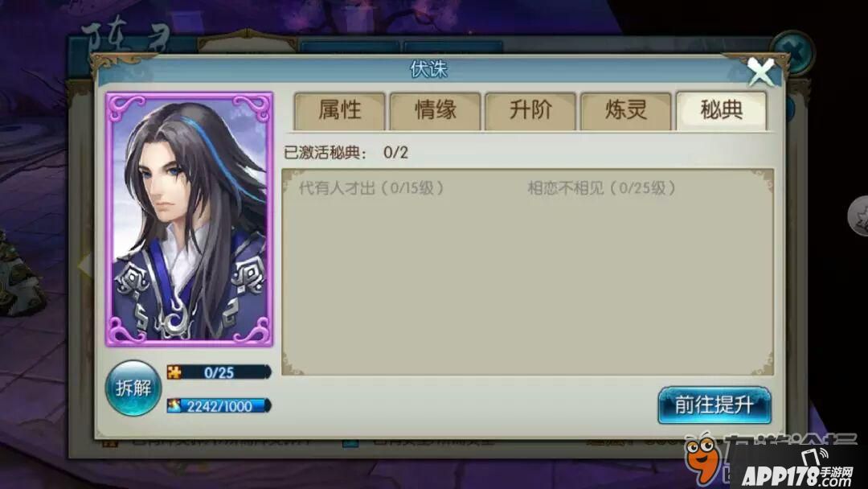This screenshot has height=489, width=868.
Task: Open the 属性 tab
Action: (339, 111)
